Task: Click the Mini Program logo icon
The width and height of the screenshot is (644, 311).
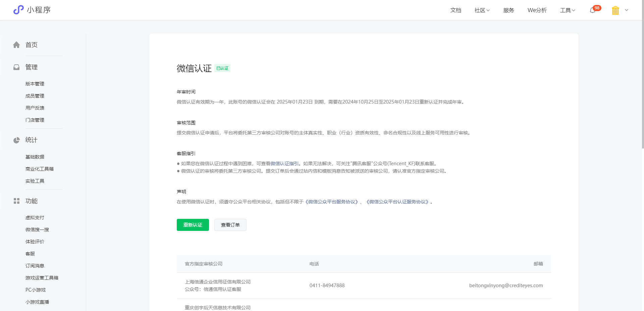Action: point(18,10)
